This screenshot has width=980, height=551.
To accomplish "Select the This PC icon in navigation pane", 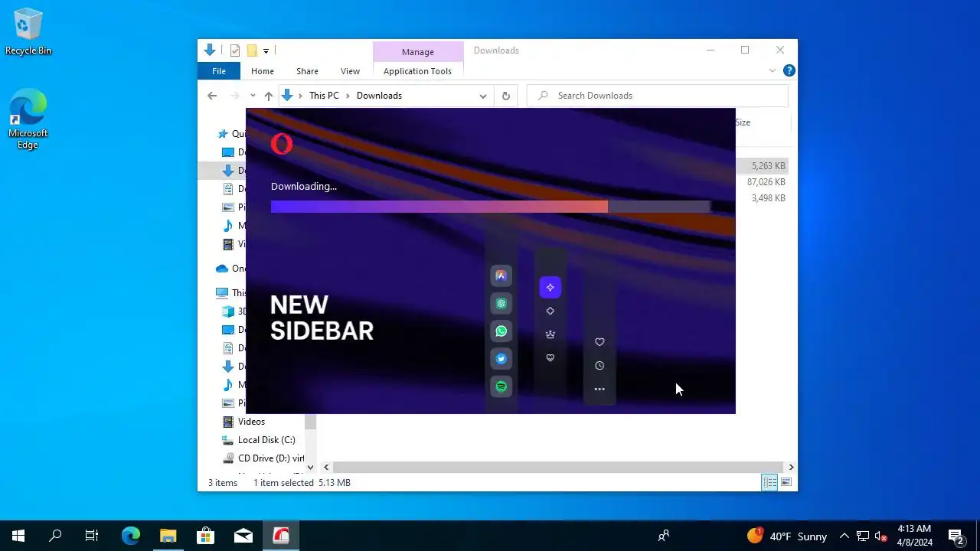I will pyautogui.click(x=222, y=293).
